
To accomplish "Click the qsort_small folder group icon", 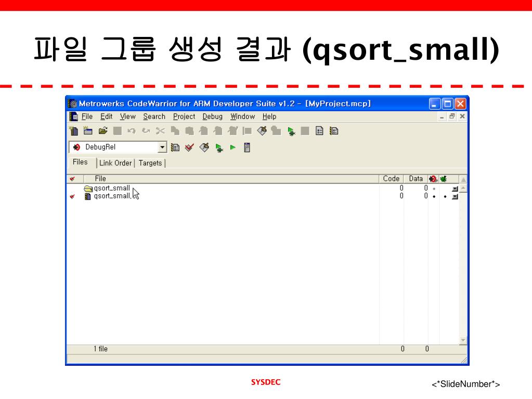I will (x=88, y=189).
